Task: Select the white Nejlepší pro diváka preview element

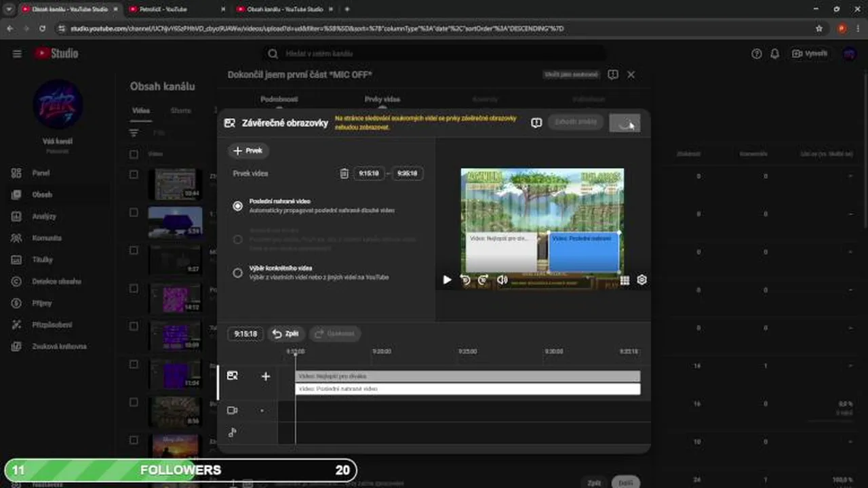Action: click(x=501, y=252)
